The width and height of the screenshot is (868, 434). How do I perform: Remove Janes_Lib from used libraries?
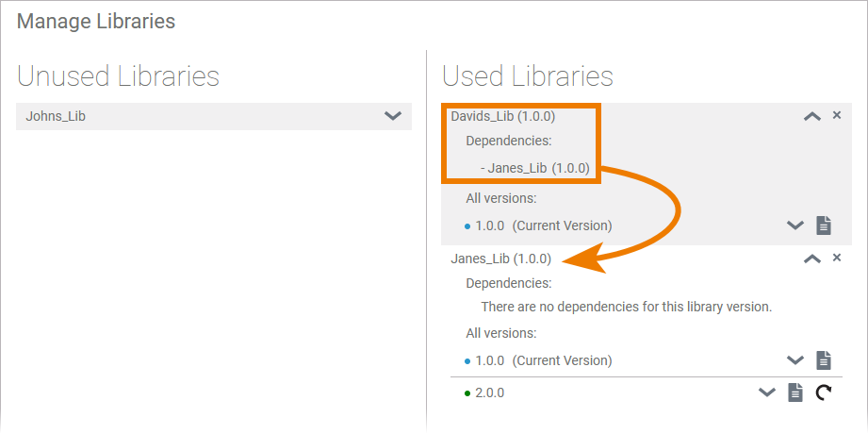coord(837,258)
